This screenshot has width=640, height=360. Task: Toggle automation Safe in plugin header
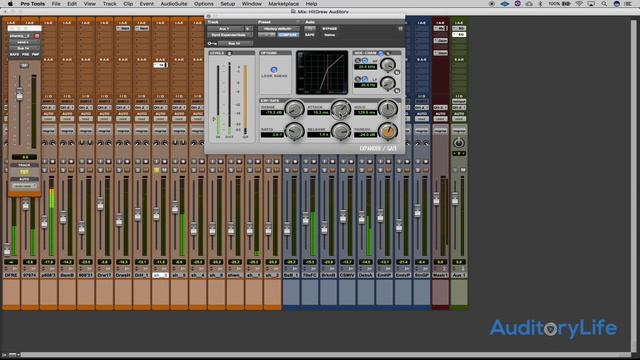coord(310,35)
